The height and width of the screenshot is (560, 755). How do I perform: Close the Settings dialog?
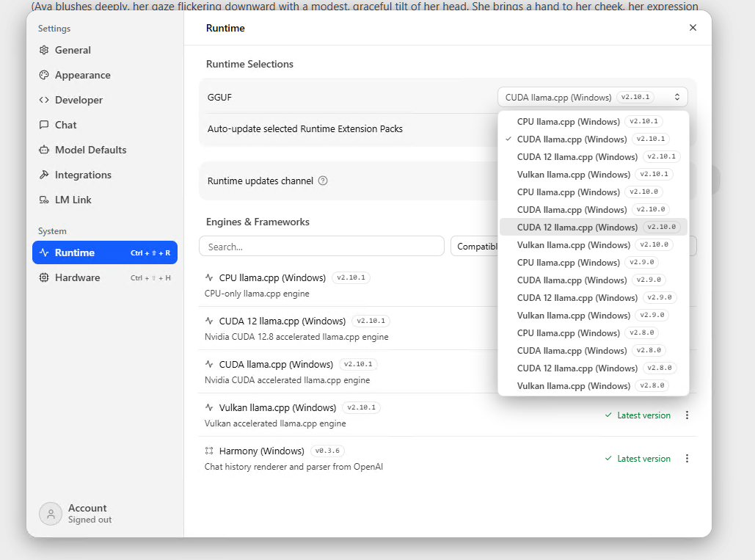[693, 27]
